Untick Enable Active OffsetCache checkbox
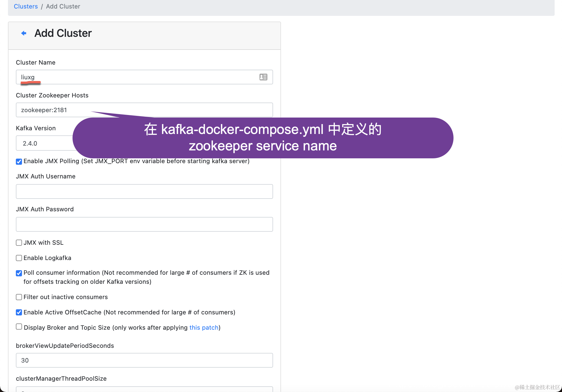The width and height of the screenshot is (562, 392). pyautogui.click(x=19, y=312)
